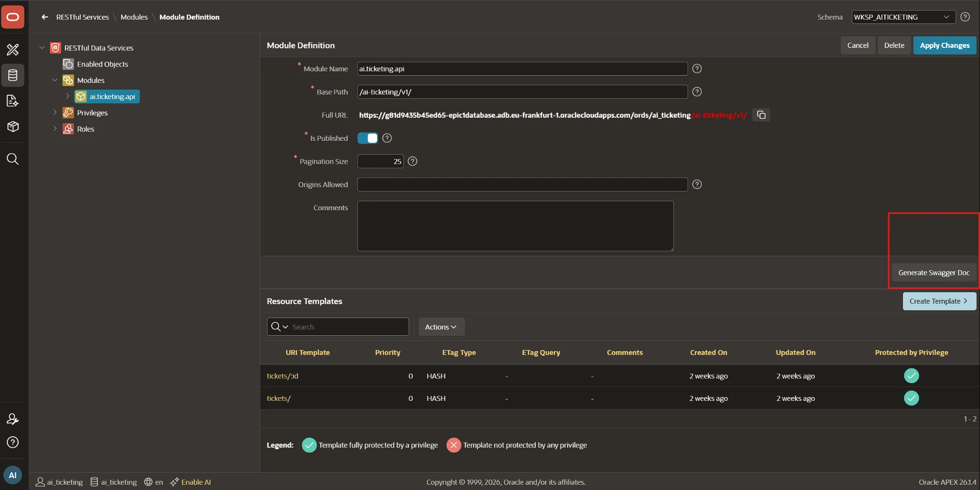Open the search magnifier in sidebar

coord(13,159)
